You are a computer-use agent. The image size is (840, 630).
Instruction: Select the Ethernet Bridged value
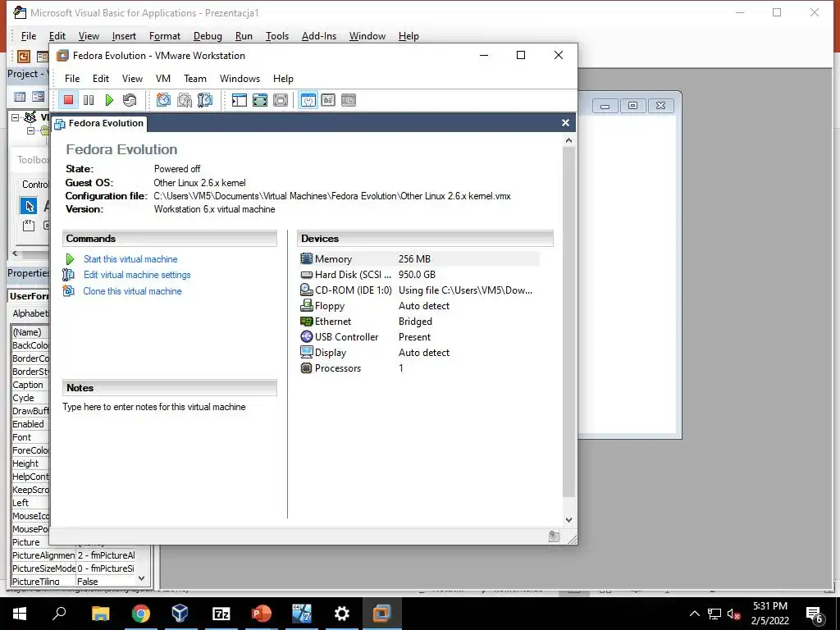pos(415,322)
